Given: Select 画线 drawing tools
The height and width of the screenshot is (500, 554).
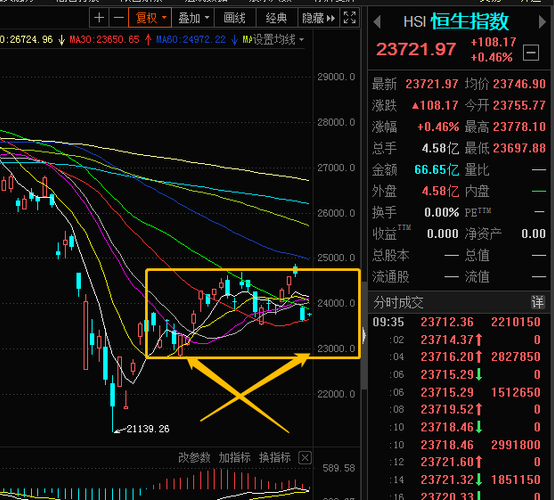Looking at the screenshot, I should (234, 18).
